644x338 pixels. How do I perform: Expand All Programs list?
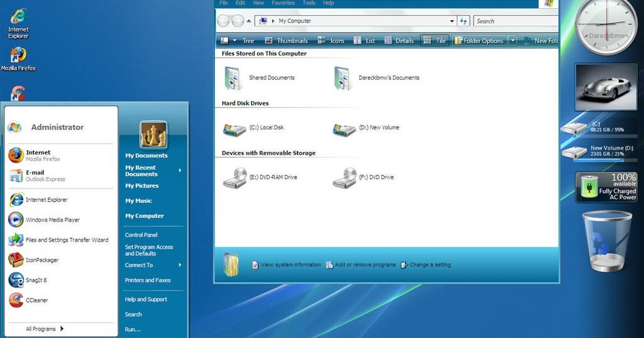click(x=45, y=329)
